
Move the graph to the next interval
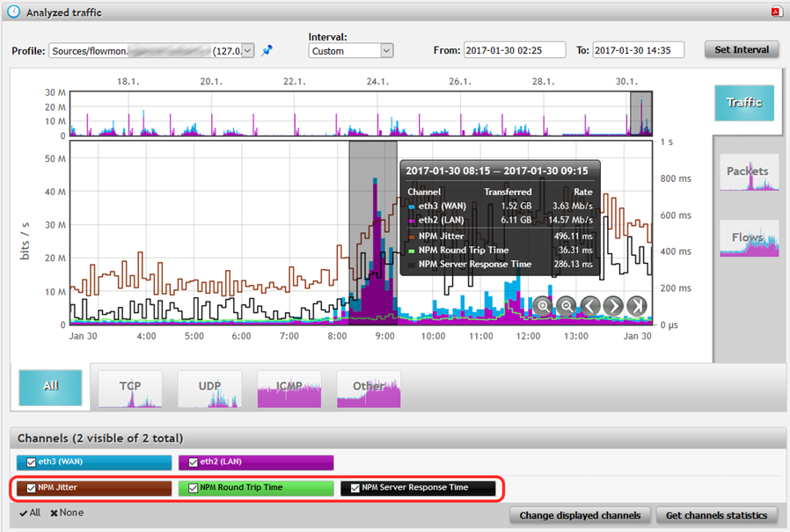(614, 306)
